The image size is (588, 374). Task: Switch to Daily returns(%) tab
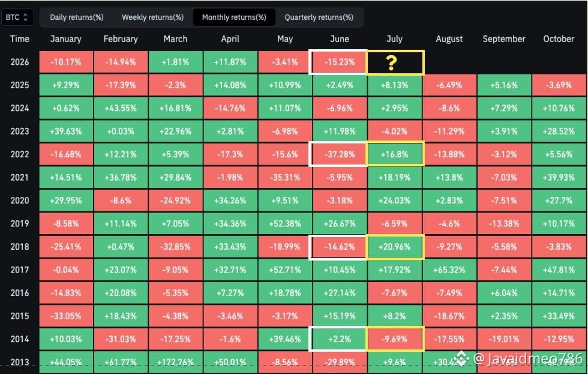pos(77,17)
